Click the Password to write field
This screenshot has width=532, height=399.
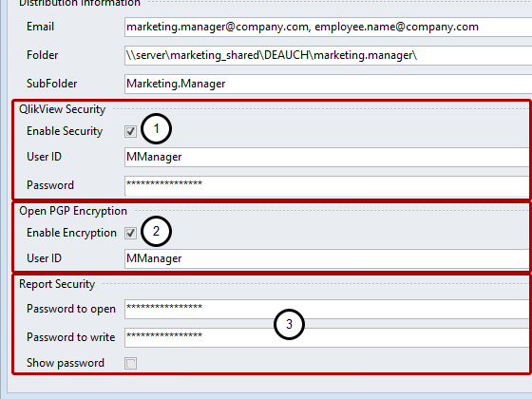click(328, 337)
